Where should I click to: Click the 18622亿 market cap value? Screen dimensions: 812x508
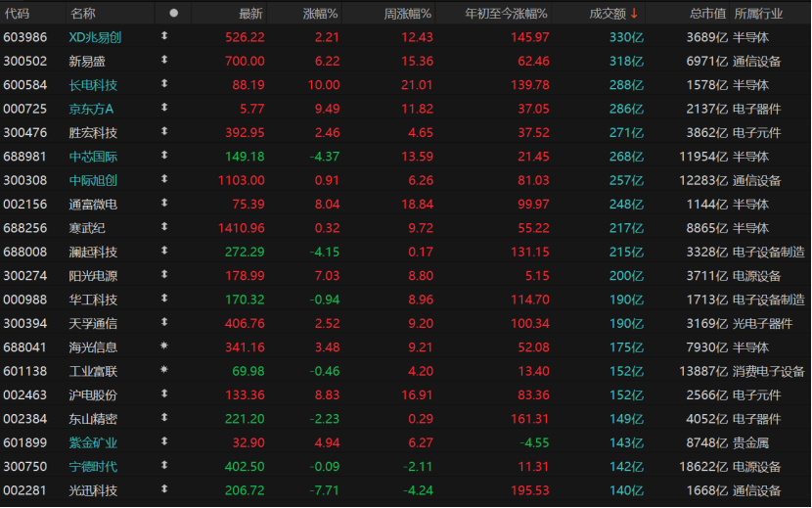tap(703, 467)
